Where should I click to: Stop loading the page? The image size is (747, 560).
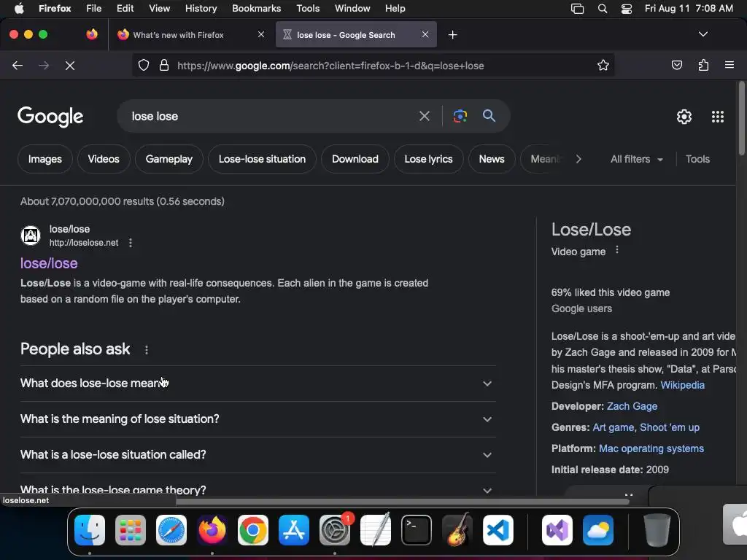(70, 65)
